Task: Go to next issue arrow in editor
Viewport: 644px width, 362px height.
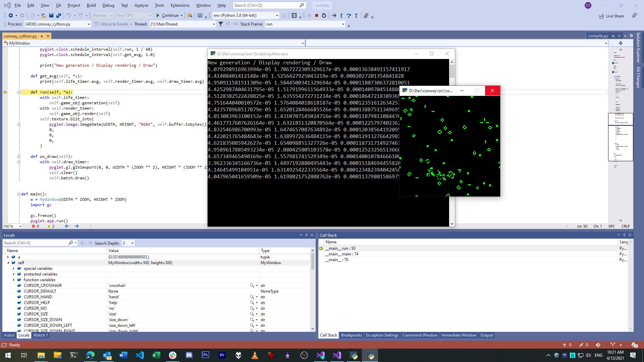Action: (76, 226)
